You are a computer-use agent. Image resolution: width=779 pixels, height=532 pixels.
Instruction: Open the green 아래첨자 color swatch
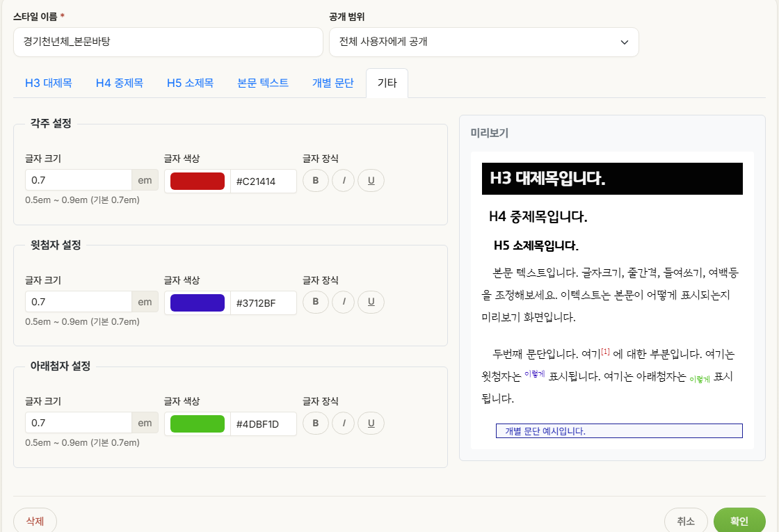(x=198, y=424)
